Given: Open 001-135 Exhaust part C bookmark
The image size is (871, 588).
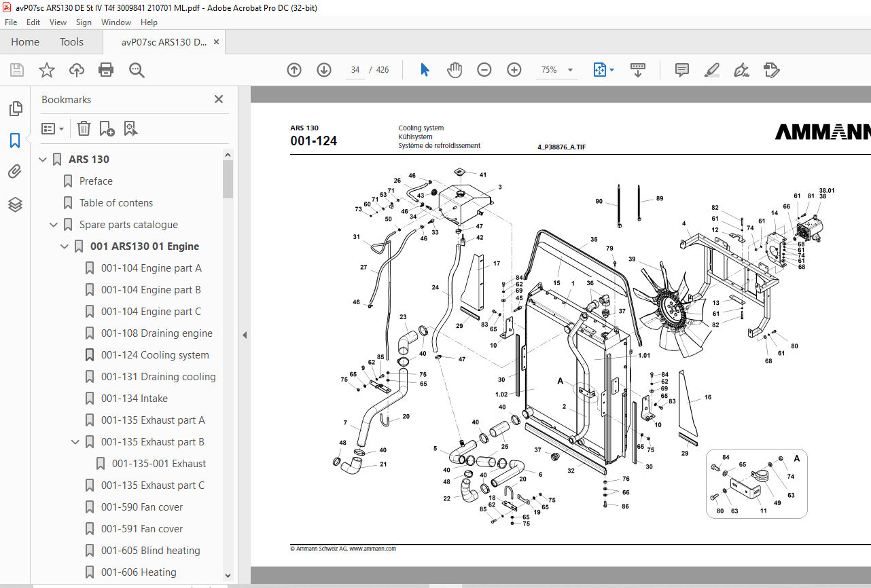Looking at the screenshot, I should 153,485.
